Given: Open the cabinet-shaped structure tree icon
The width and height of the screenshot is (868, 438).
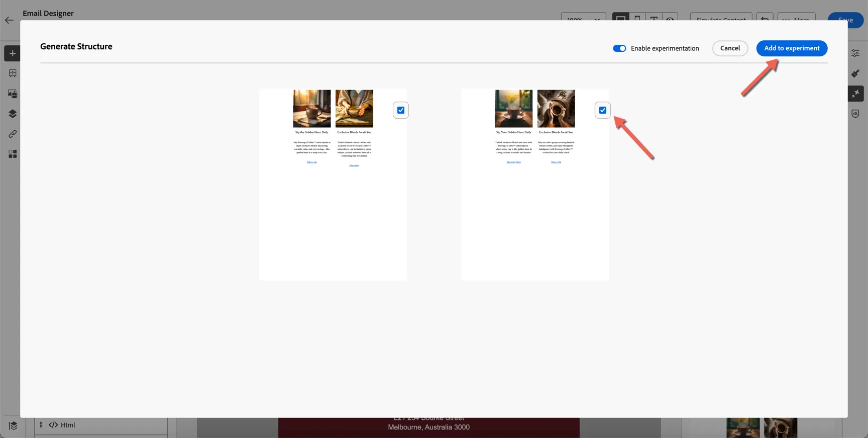Looking at the screenshot, I should (13, 73).
